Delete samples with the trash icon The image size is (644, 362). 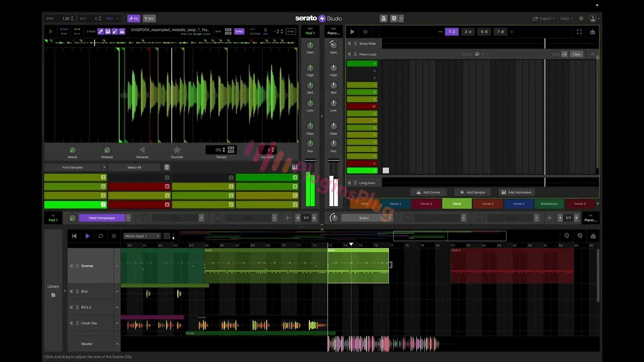coord(167,167)
